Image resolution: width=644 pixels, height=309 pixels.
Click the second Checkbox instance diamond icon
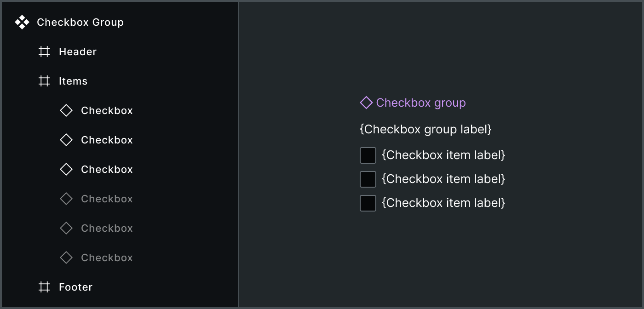66,140
